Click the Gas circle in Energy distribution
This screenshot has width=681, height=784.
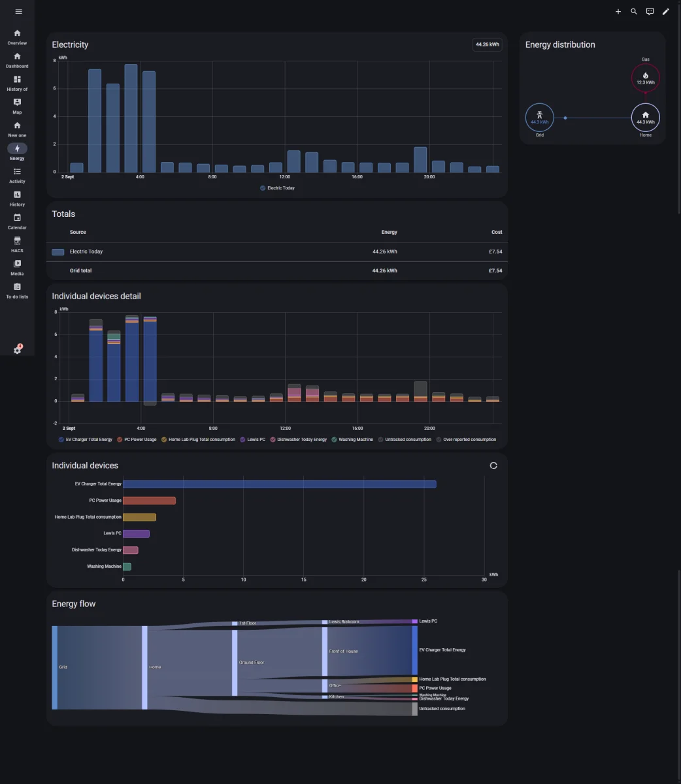click(646, 78)
